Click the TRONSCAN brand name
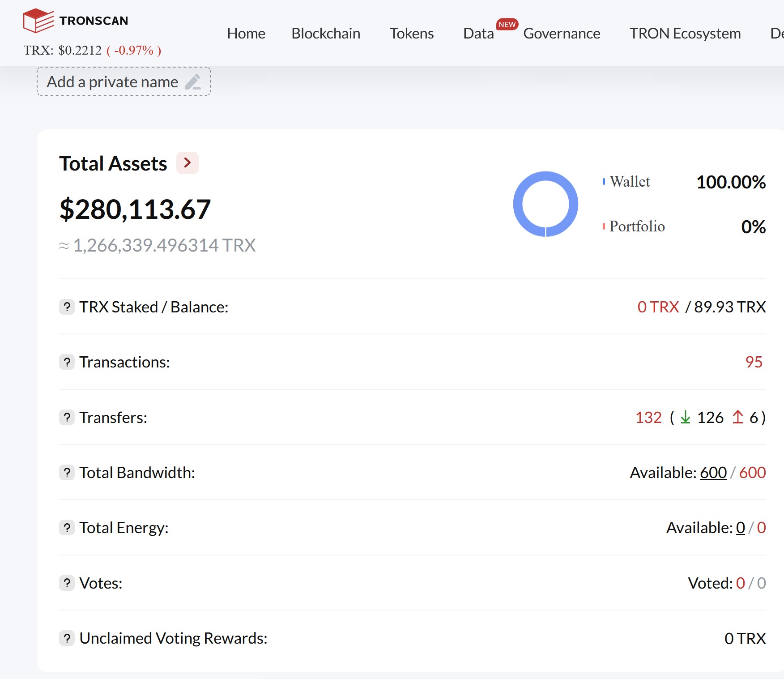 [x=94, y=21]
